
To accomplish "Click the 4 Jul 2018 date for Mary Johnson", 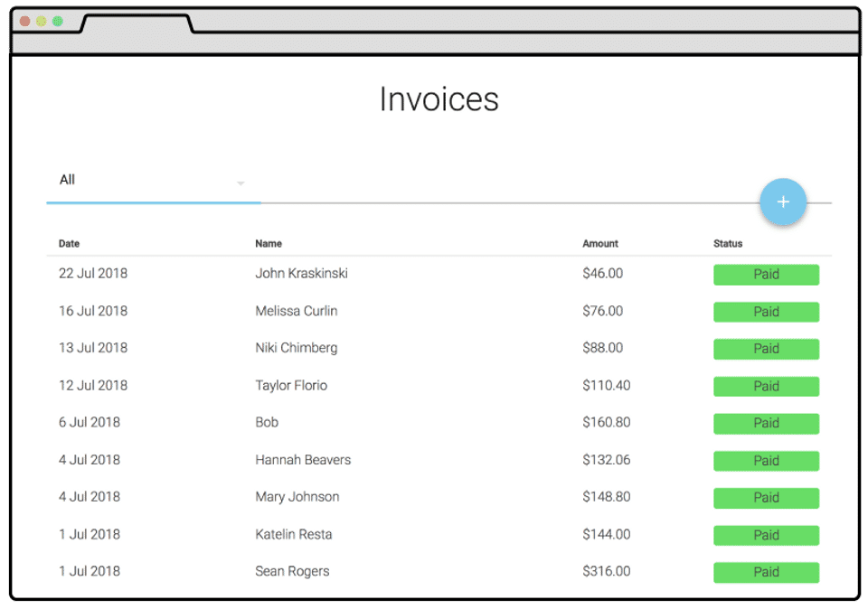I will (x=90, y=497).
